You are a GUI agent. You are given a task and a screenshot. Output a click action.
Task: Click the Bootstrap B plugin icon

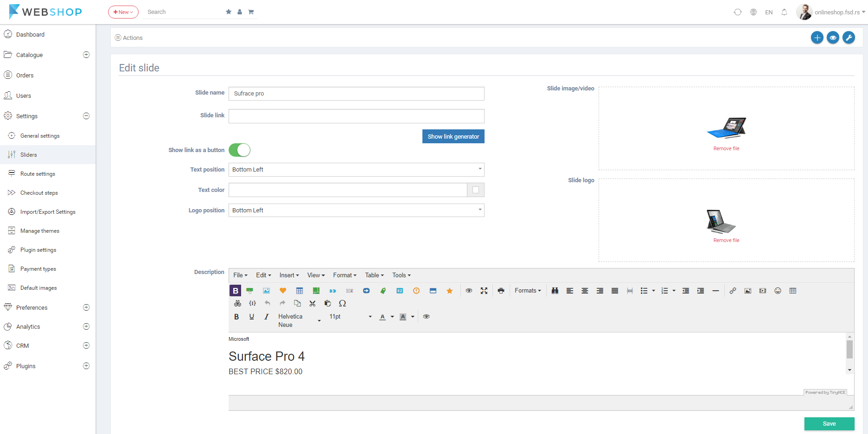pyautogui.click(x=236, y=291)
